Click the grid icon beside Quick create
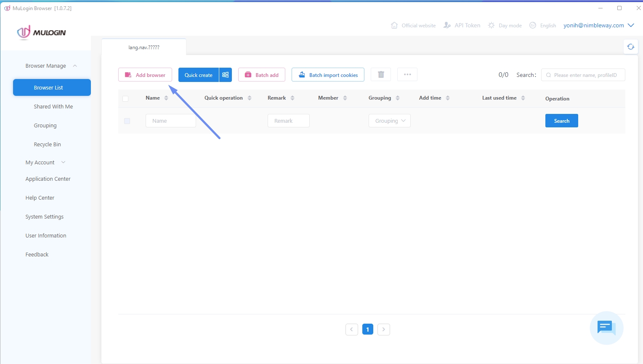Screen dimensions: 643x364 tap(226, 75)
